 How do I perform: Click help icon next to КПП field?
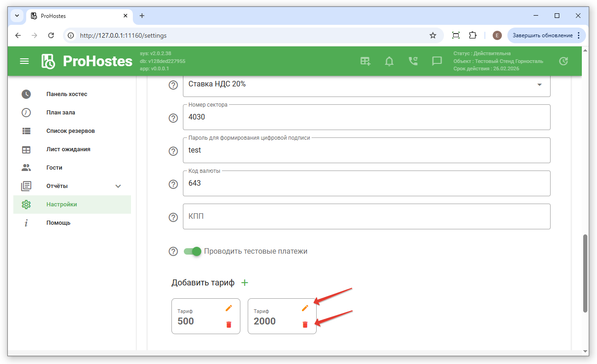(173, 217)
